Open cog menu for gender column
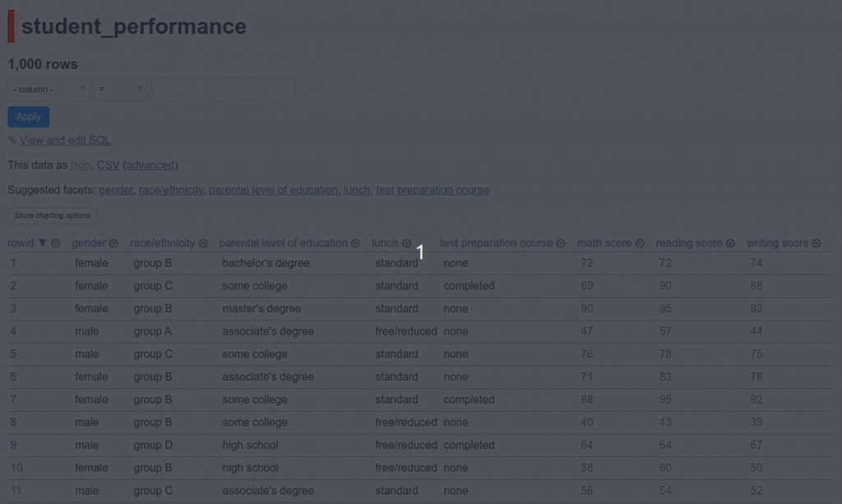842x504 pixels. point(113,243)
